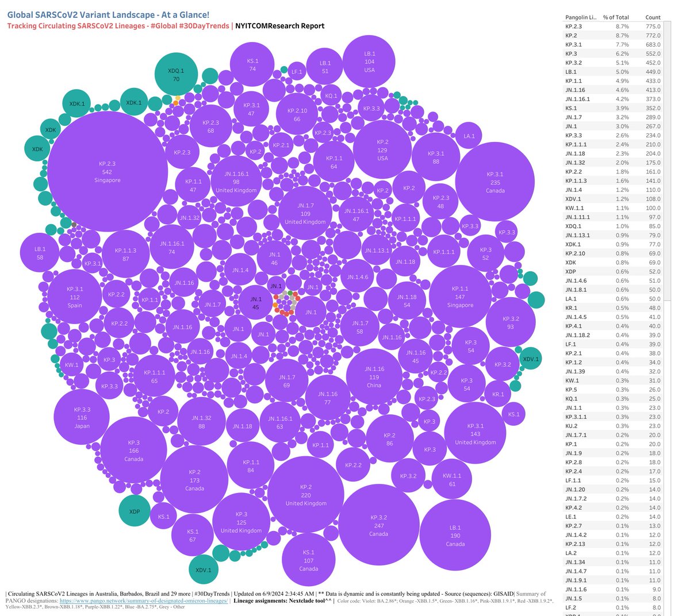Select the KP.3.2 row in lineage table
Image resolution: width=690 pixels, height=616 pixels.
(x=612, y=63)
